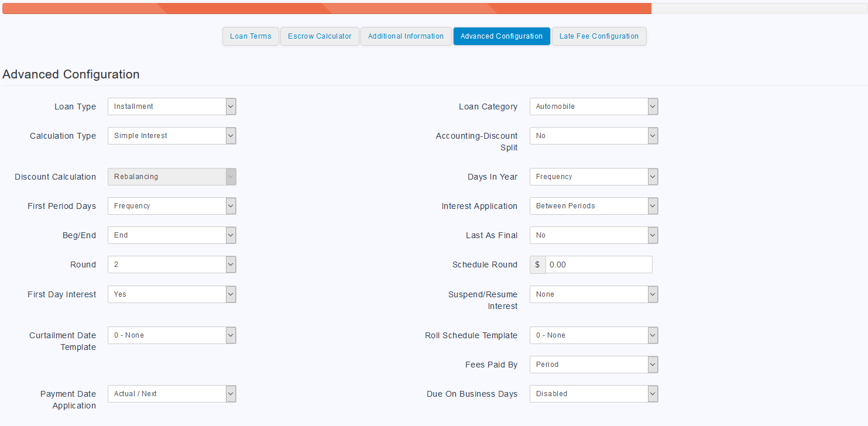Viewport: 868px width, 426px height.
Task: Click the Payment Date Application label
Action: tap(68, 400)
